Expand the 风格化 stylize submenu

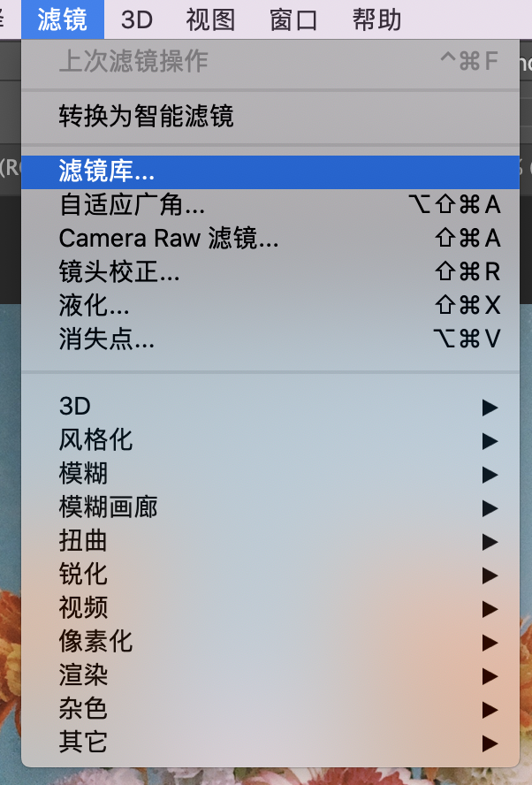tap(95, 440)
